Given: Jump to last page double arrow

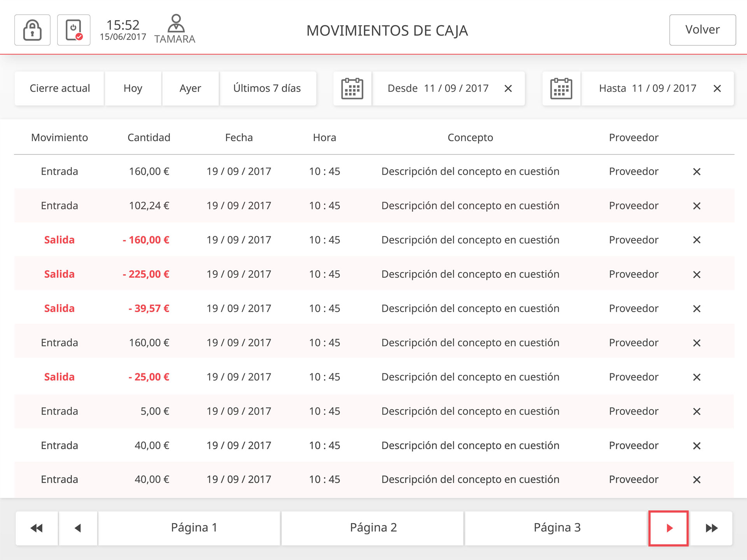Looking at the screenshot, I should coord(711,528).
